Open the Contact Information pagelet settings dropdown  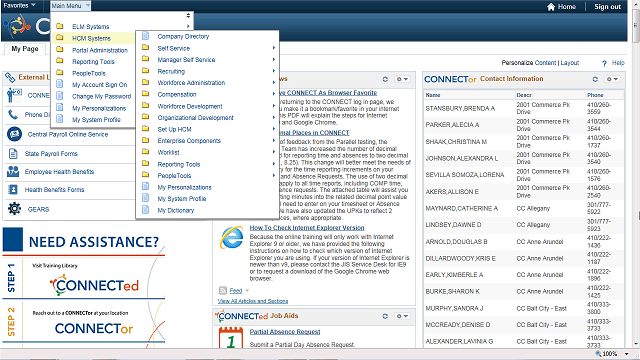pos(612,79)
